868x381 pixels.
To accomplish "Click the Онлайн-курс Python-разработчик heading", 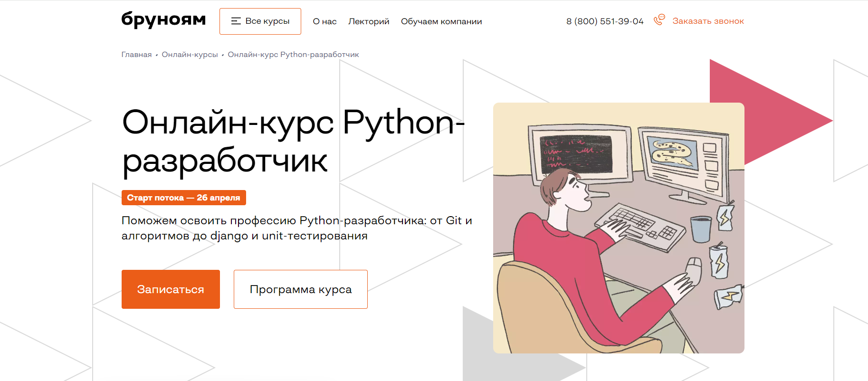I will 293,142.
